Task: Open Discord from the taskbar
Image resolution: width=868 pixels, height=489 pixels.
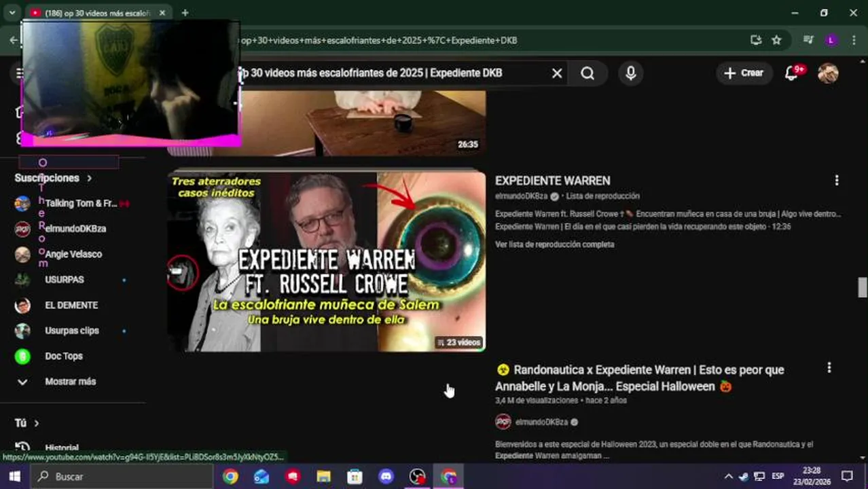Action: (386, 477)
